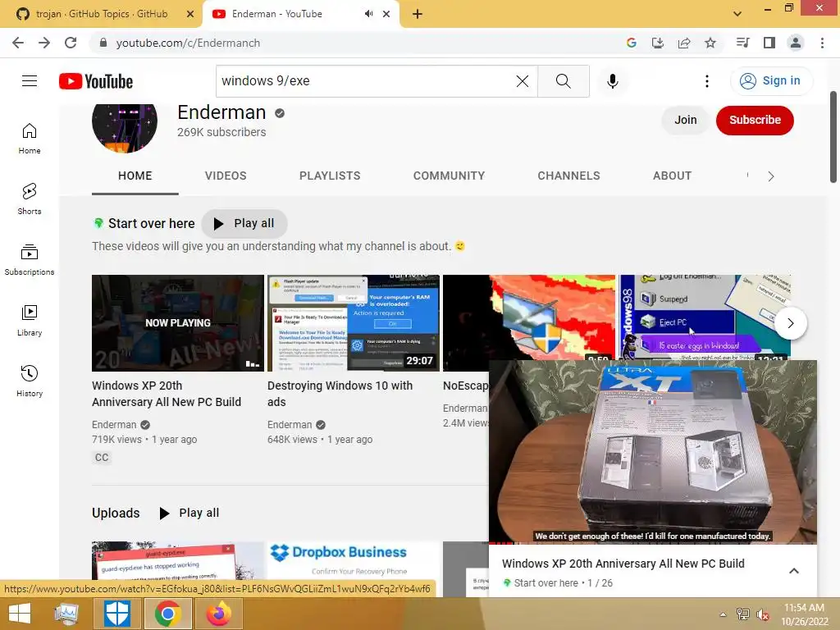Screen dimensions: 840x630
Task: Go forward in Chrome
Action: (x=44, y=43)
